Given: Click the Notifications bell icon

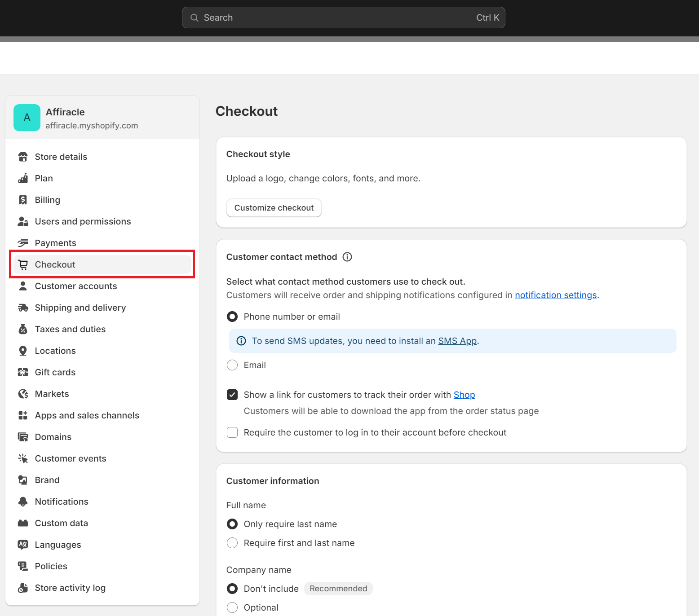Looking at the screenshot, I should 23,502.
